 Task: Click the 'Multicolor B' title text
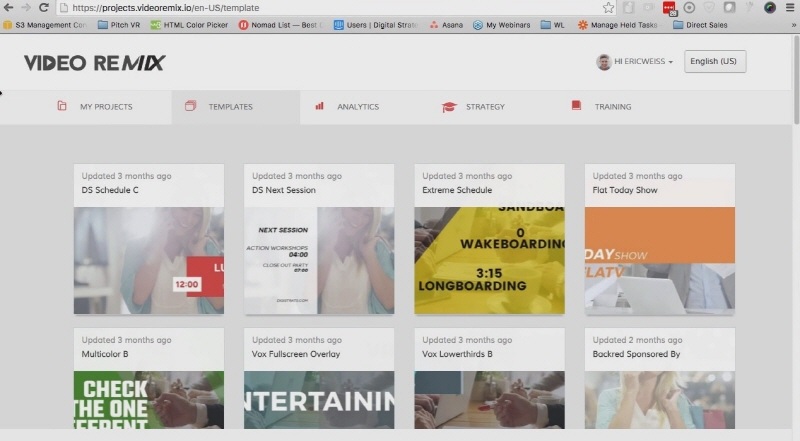105,354
